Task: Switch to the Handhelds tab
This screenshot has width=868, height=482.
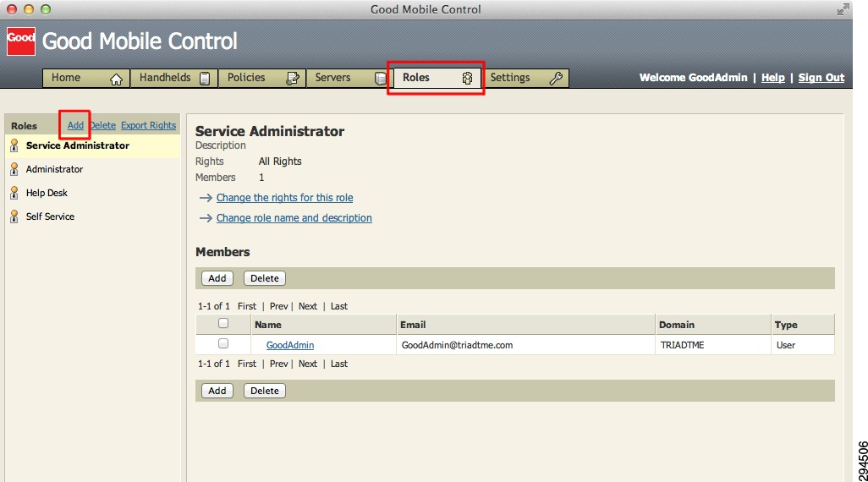Action: click(174, 78)
